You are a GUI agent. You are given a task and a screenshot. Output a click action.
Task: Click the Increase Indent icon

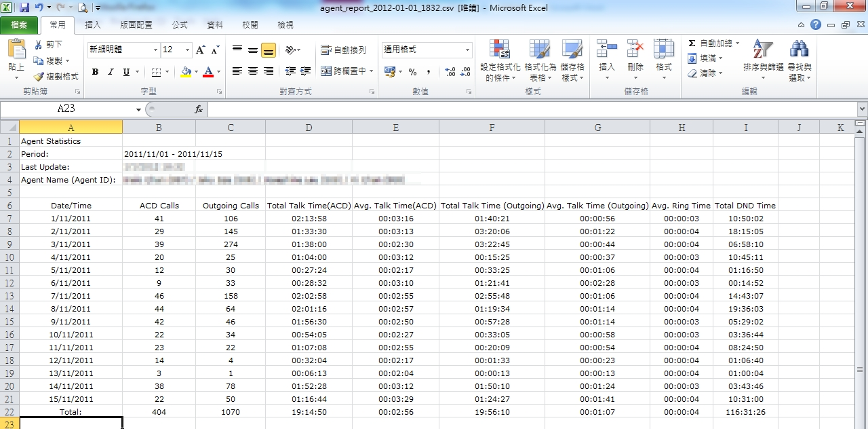305,71
